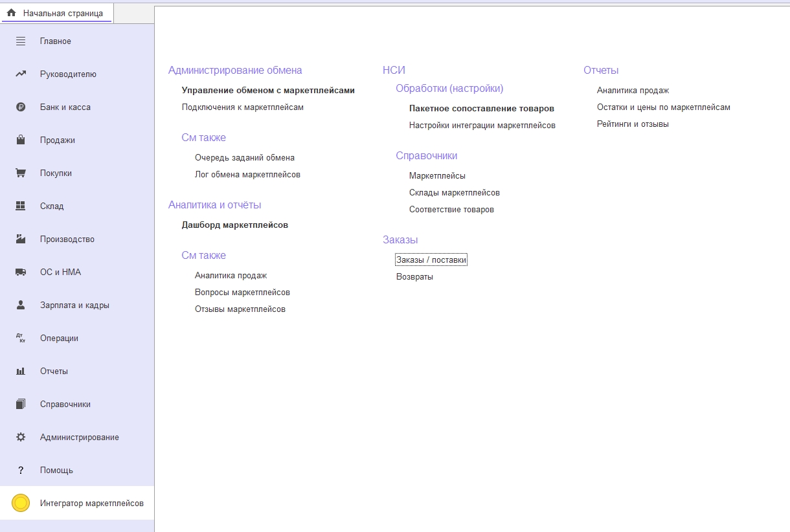Click the Помощь question mark icon
Screen dimensions: 790x532
point(21,471)
